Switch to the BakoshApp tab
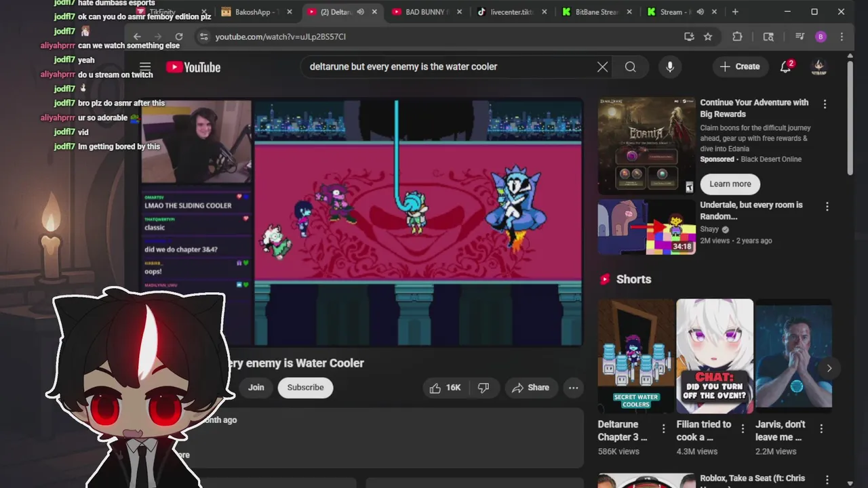Viewport: 868px width, 488px height. point(255,12)
